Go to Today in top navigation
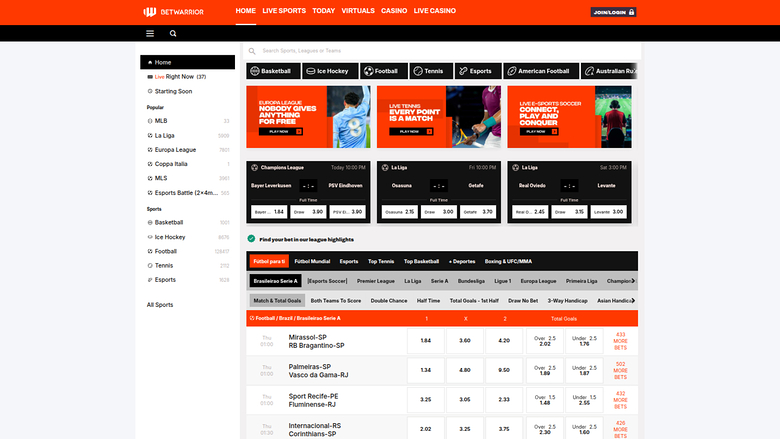 click(323, 10)
